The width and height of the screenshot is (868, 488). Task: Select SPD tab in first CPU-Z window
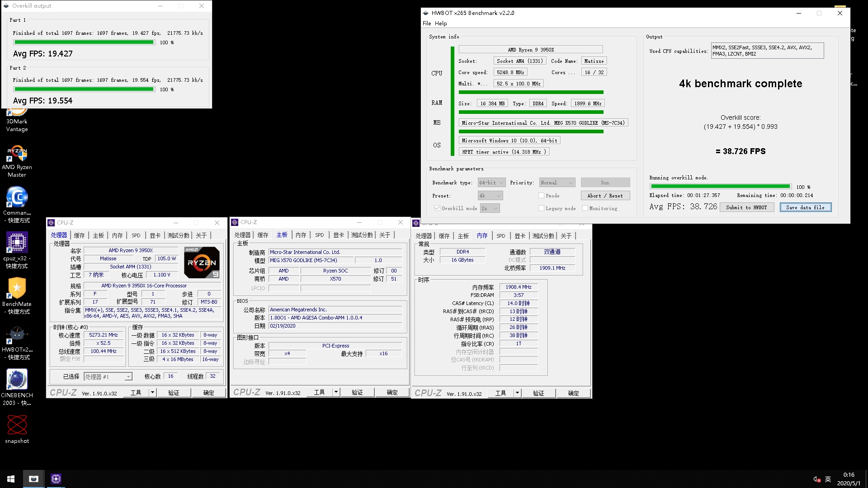tap(136, 235)
